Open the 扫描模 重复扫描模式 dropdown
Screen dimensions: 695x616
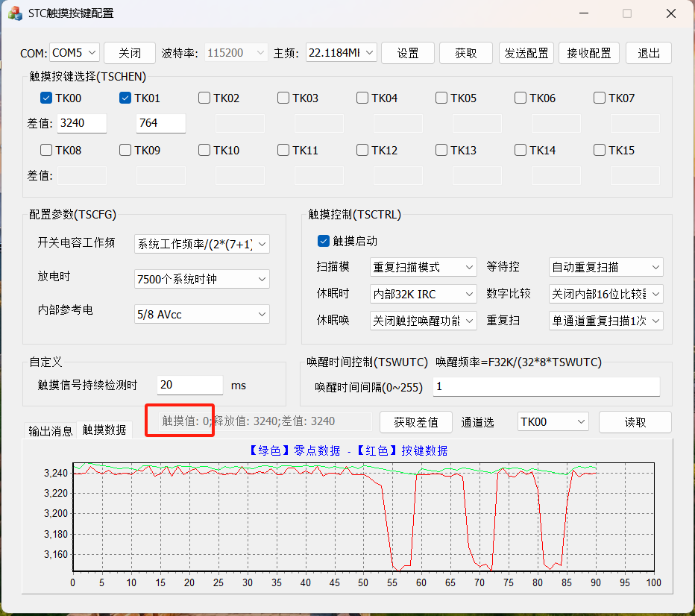pyautogui.click(x=424, y=267)
